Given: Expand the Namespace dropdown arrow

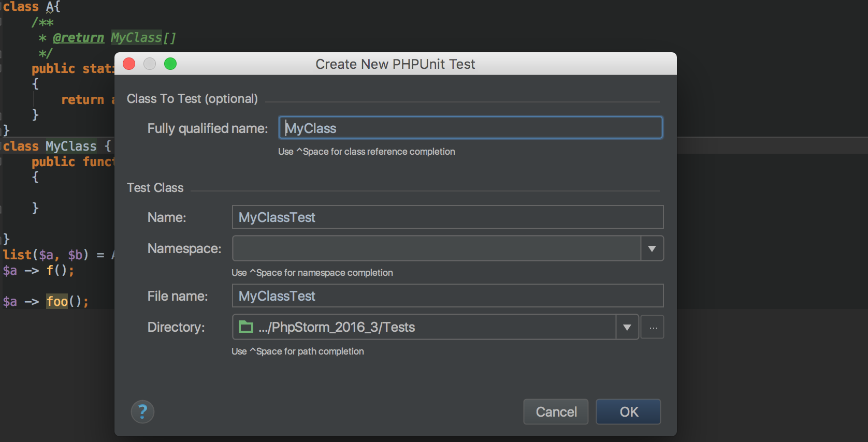Looking at the screenshot, I should [x=652, y=249].
